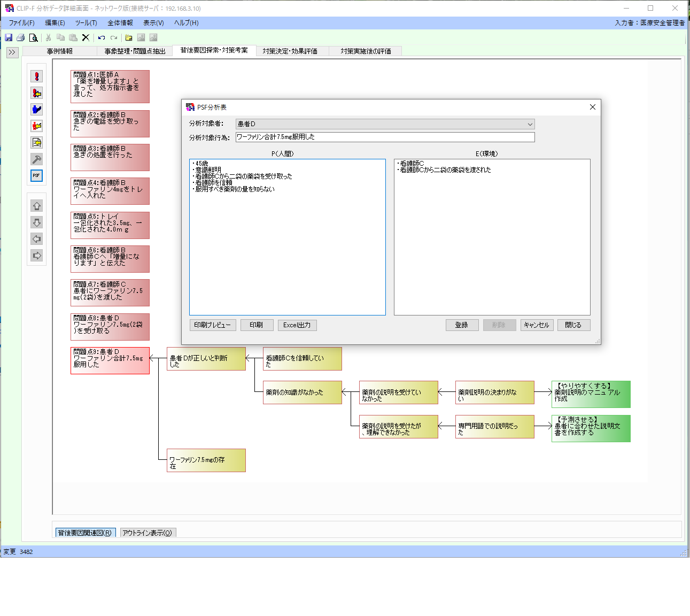Image resolution: width=690 pixels, height=616 pixels.
Task: Click the PSF sidebar tool button
Action: [36, 175]
